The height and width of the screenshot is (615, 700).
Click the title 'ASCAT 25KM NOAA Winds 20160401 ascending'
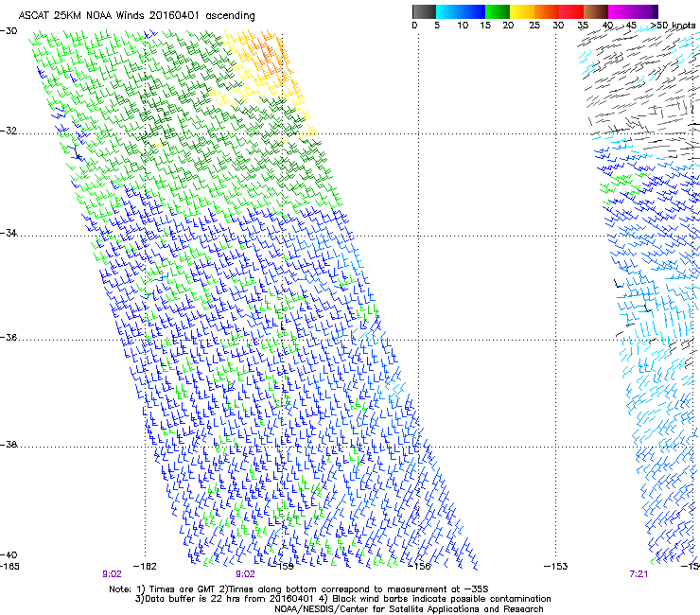point(136,16)
